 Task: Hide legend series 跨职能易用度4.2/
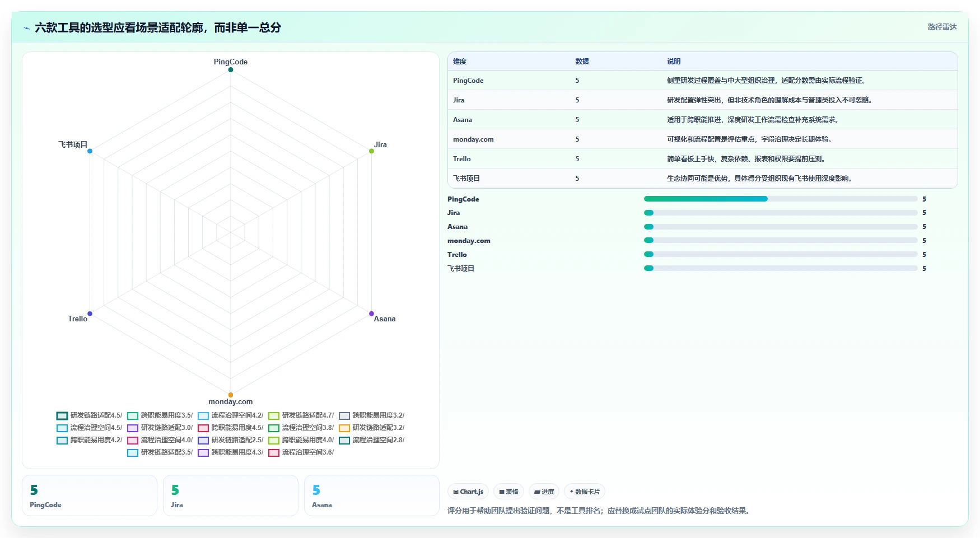click(x=89, y=440)
